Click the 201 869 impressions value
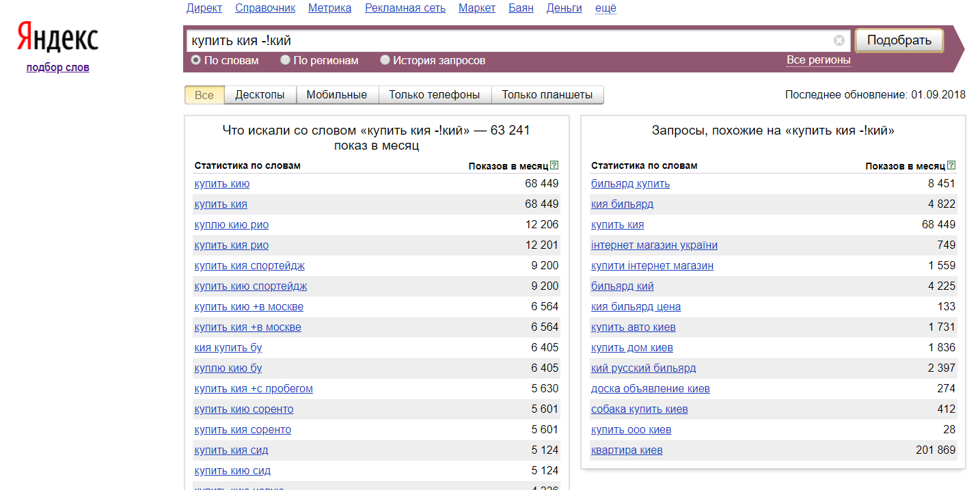 pyautogui.click(x=936, y=450)
